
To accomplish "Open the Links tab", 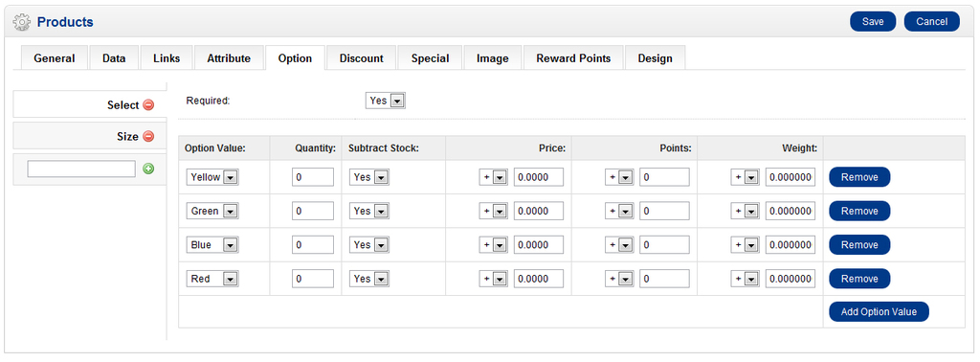I will 167,58.
